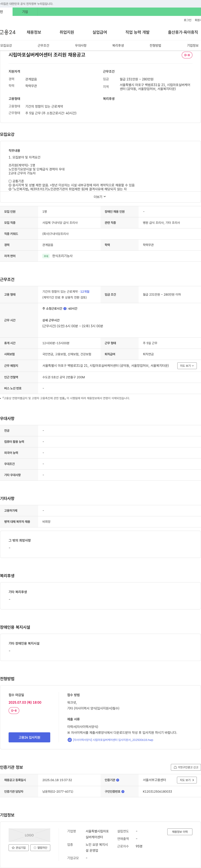The height and width of the screenshot is (868, 201).
Task: Click the 거짓구인광고 신고 button
Action: [186, 767]
